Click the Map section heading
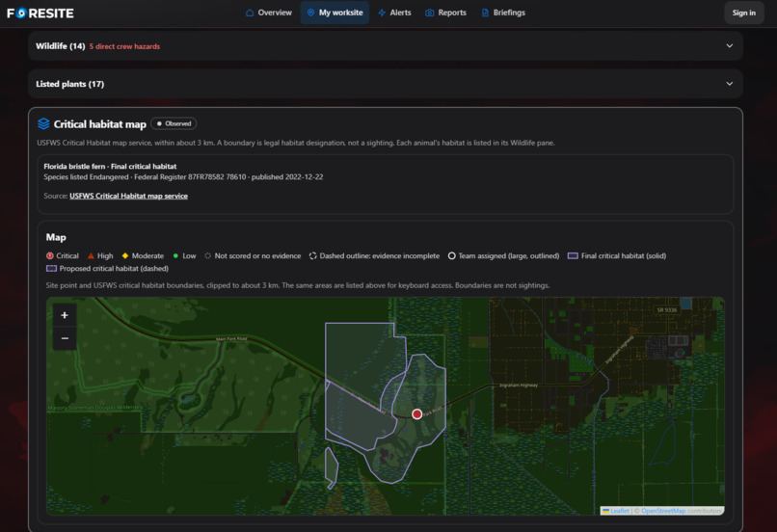This screenshot has height=532, width=777. click(56, 237)
